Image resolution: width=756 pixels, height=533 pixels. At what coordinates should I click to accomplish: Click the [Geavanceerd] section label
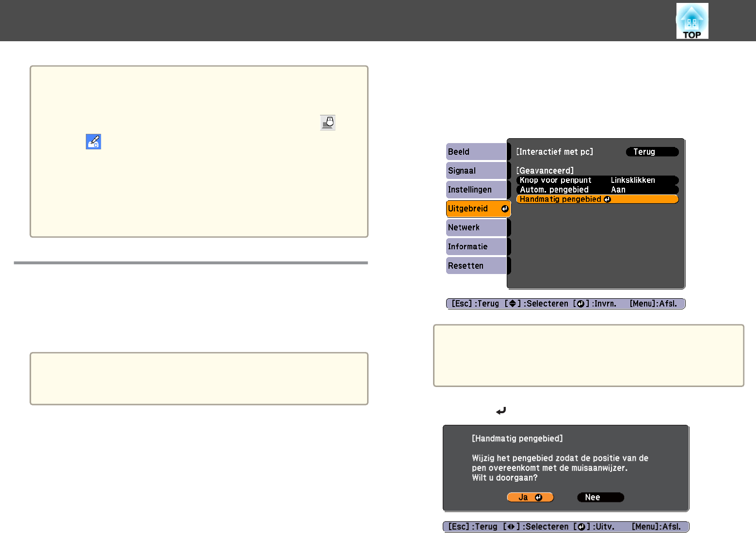click(x=545, y=171)
